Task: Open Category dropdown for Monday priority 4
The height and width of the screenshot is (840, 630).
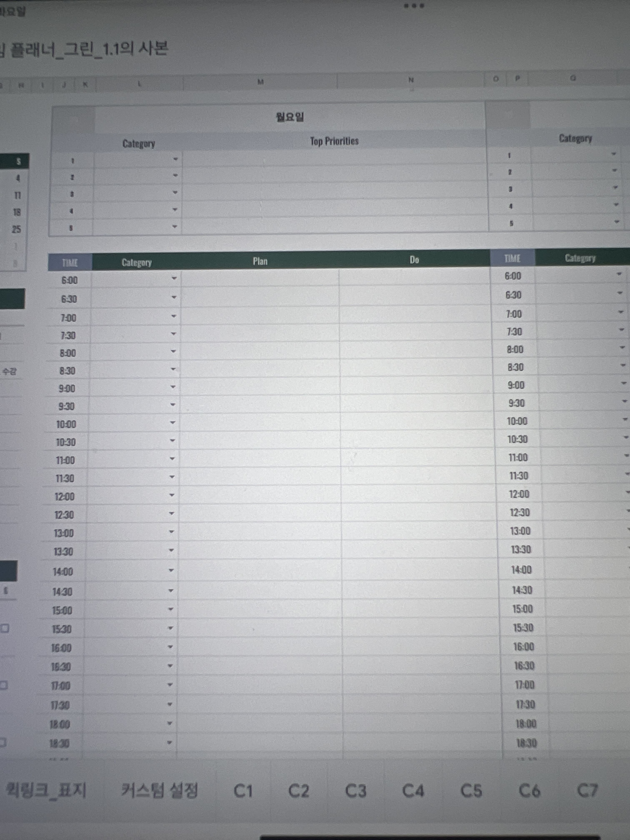Action: (175, 210)
